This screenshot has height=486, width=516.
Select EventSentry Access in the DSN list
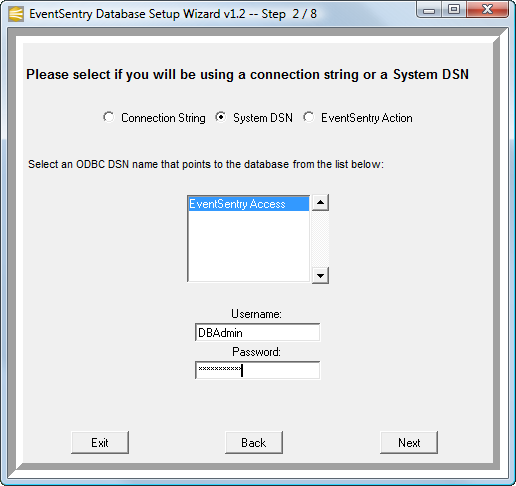[249, 204]
